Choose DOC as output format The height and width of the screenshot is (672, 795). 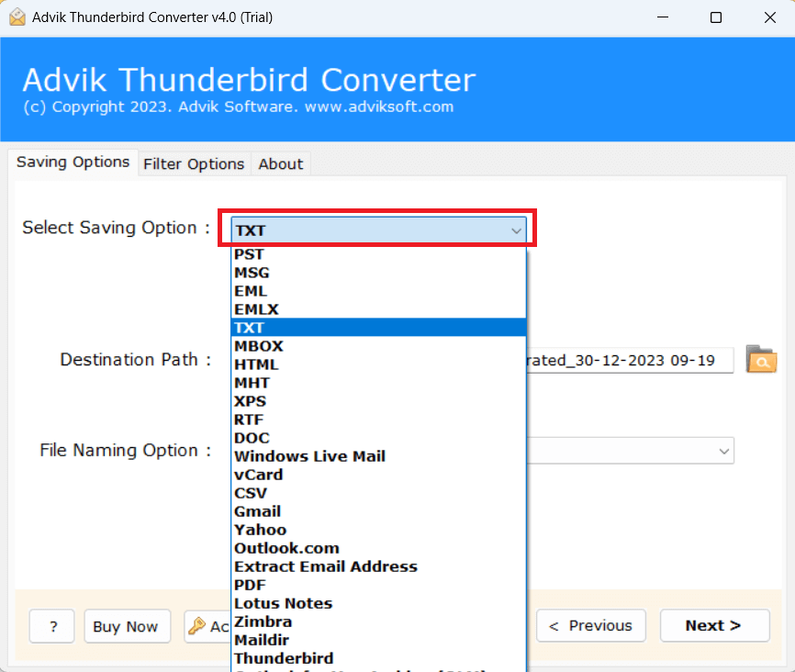[x=379, y=438]
